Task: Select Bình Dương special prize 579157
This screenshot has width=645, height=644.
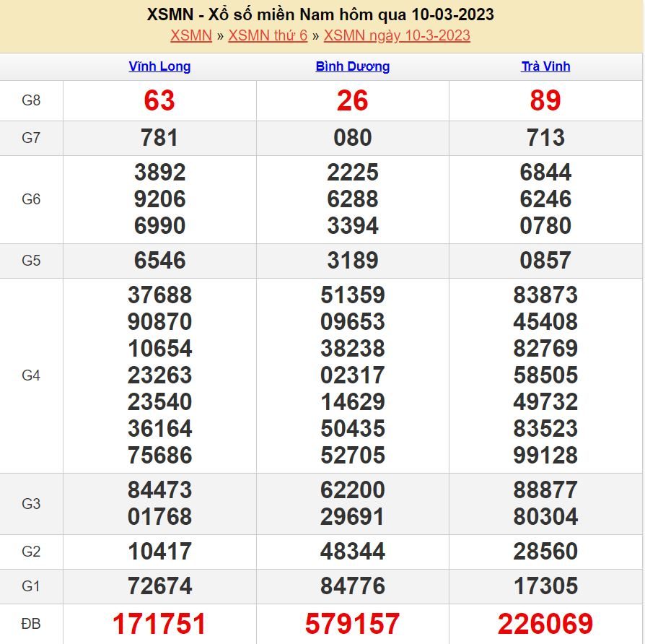Action: tap(353, 624)
